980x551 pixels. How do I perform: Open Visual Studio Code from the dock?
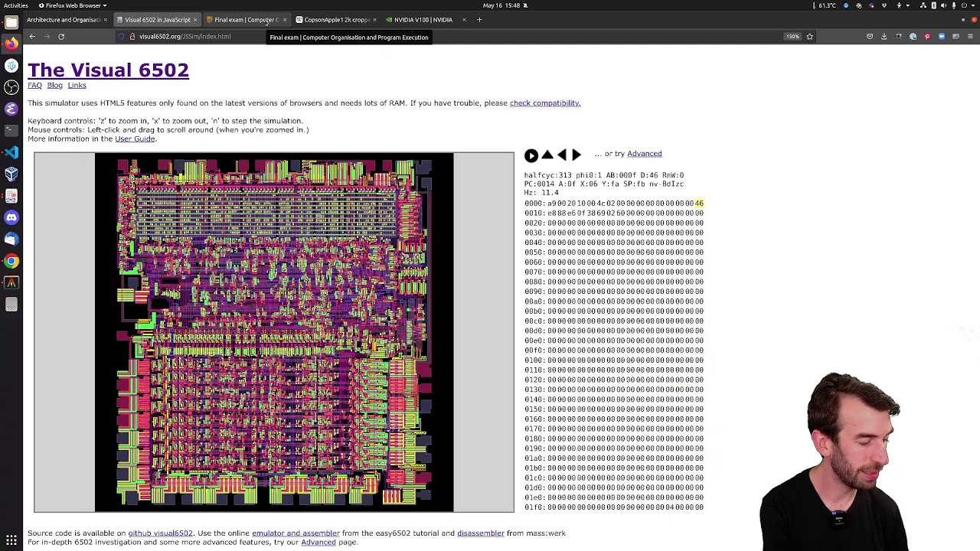(11, 152)
